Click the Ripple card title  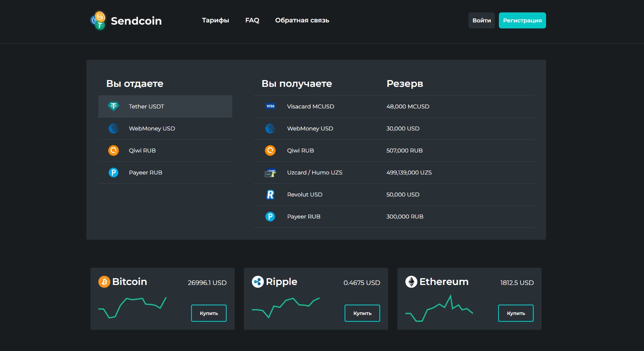point(281,282)
